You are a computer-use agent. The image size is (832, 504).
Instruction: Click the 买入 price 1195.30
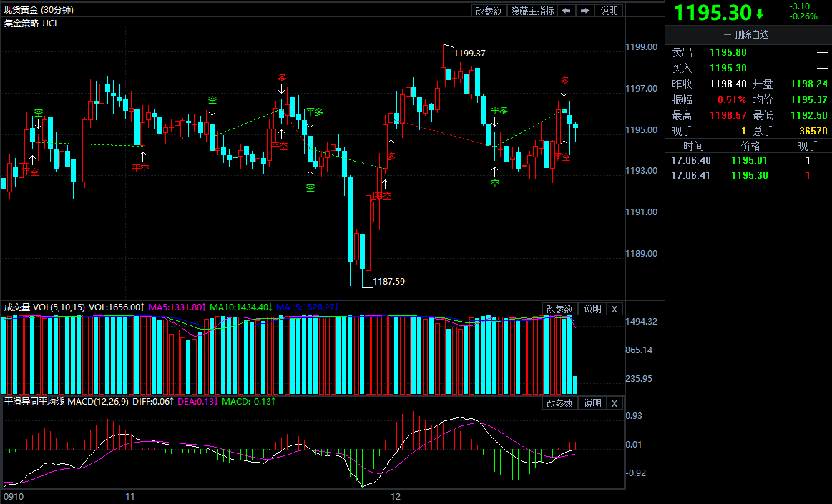(x=728, y=69)
